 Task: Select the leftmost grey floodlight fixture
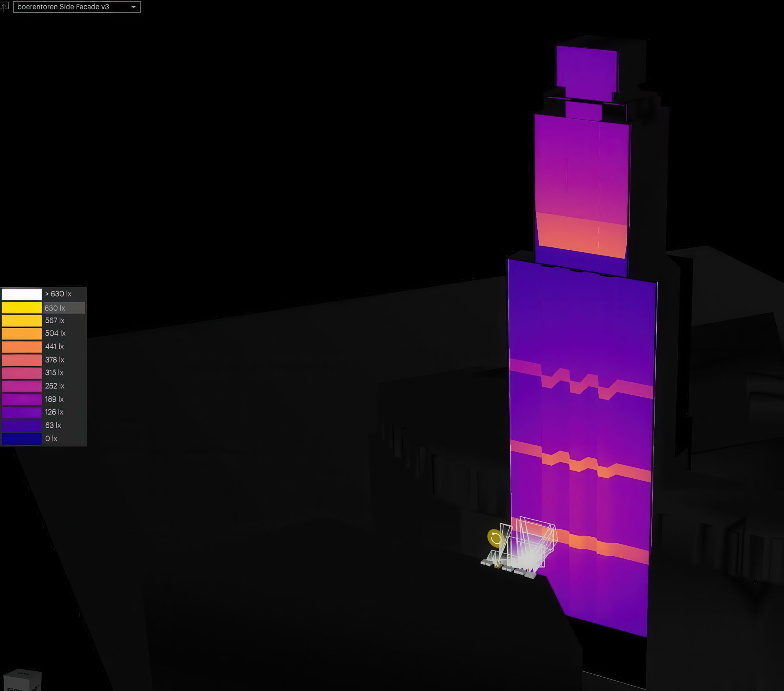coord(483,562)
